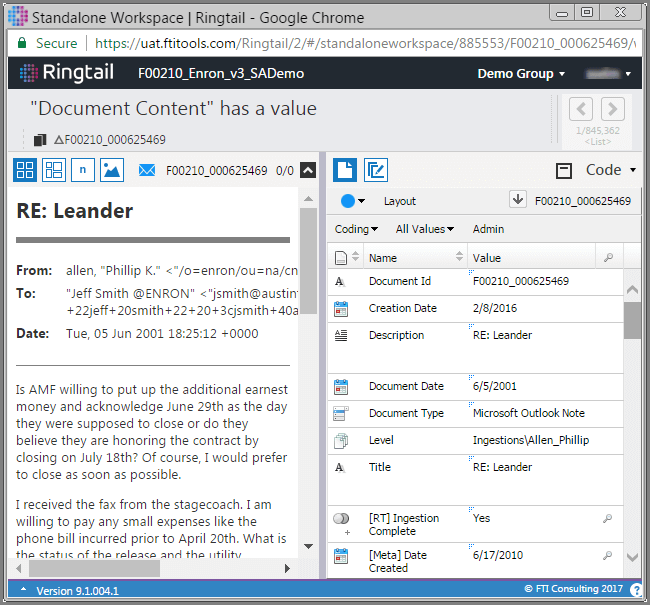650x605 pixels.
Task: Open the Demo Group dropdown
Action: point(521,73)
